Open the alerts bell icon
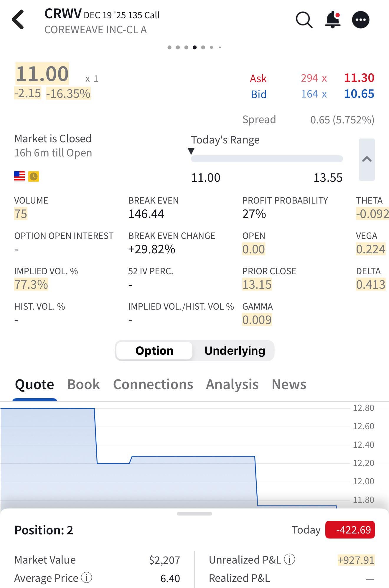Image resolution: width=389 pixels, height=588 pixels. [333, 19]
